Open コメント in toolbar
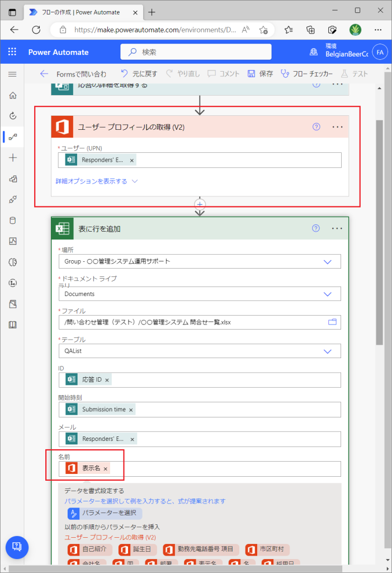 point(224,74)
